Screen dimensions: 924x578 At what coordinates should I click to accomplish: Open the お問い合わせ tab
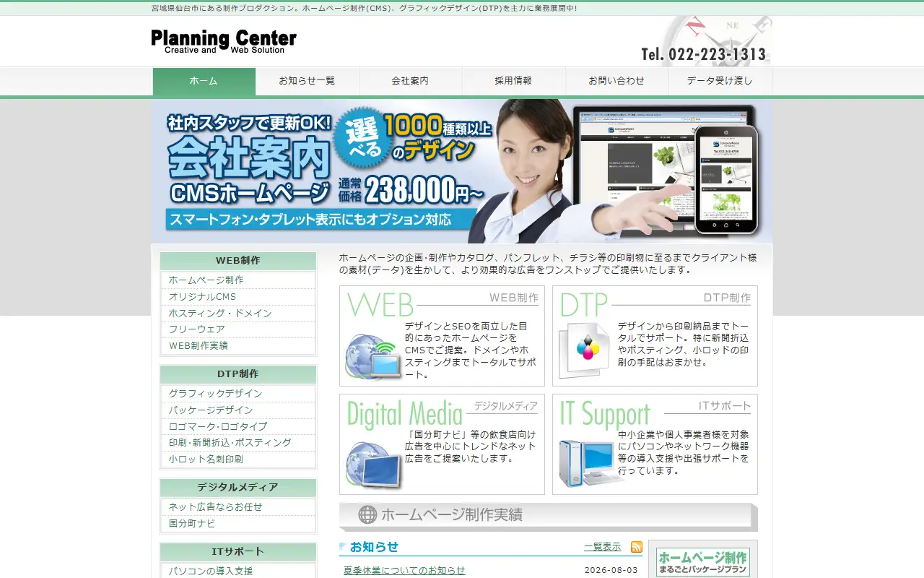[x=617, y=81]
